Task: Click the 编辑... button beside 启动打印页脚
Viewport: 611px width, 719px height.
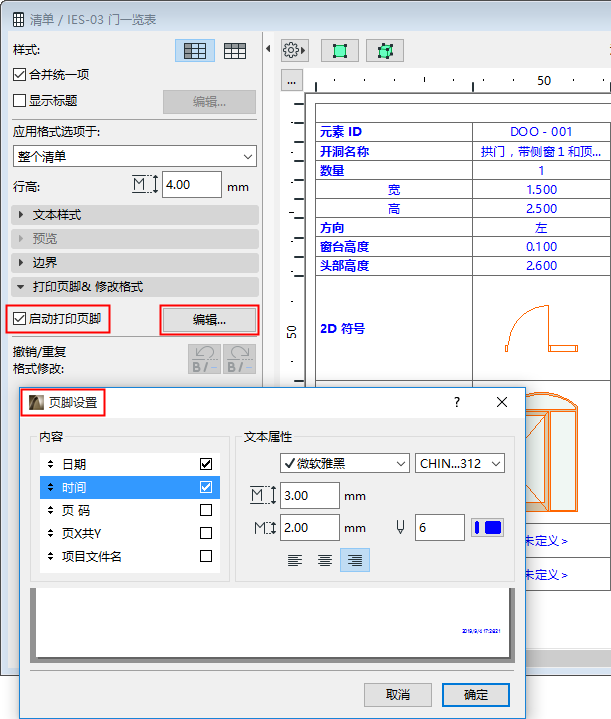Action: [x=209, y=320]
